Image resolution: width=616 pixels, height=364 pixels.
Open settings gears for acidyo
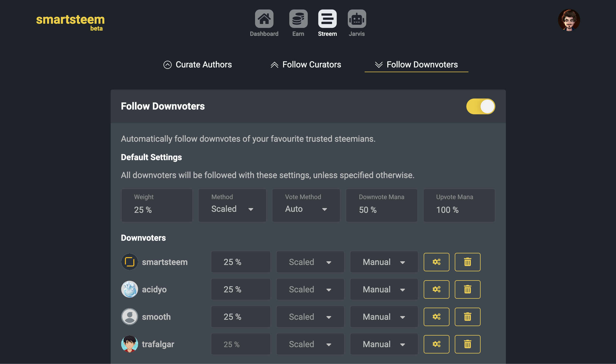[x=436, y=289]
